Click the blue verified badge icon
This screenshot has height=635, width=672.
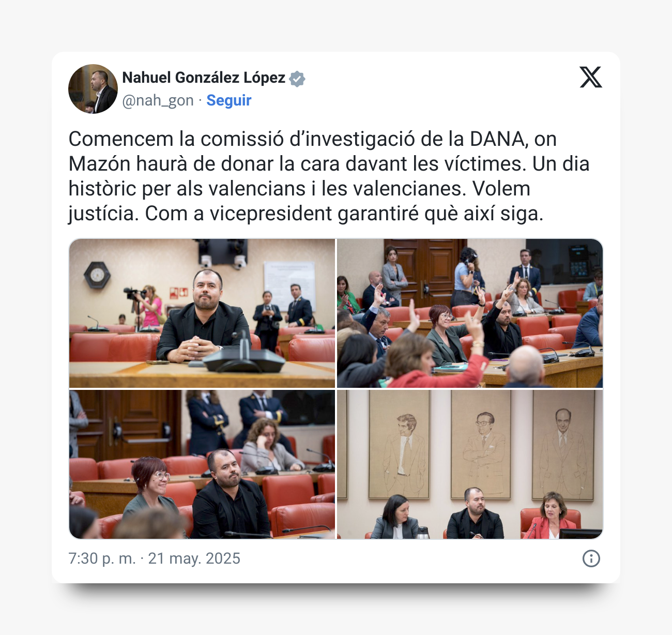297,79
